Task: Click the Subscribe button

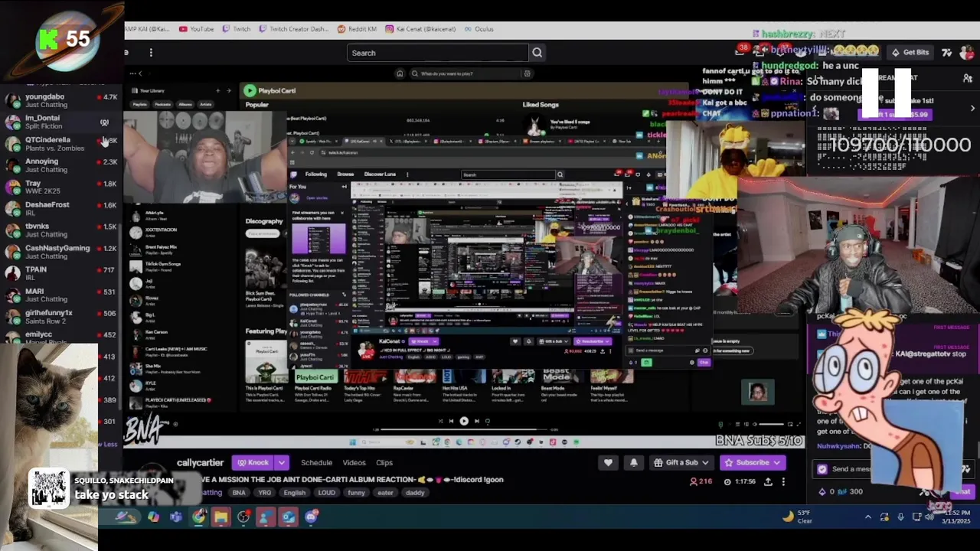Action: point(753,462)
